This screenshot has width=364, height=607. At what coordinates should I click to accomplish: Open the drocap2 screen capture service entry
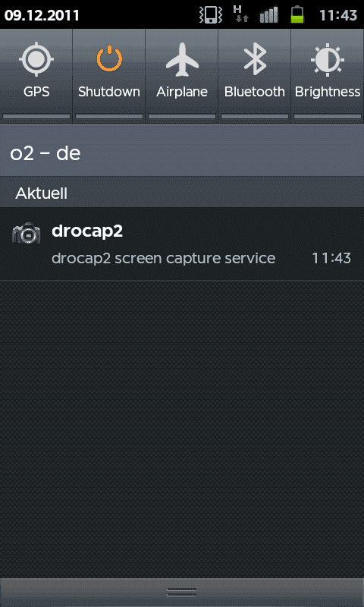(x=182, y=244)
